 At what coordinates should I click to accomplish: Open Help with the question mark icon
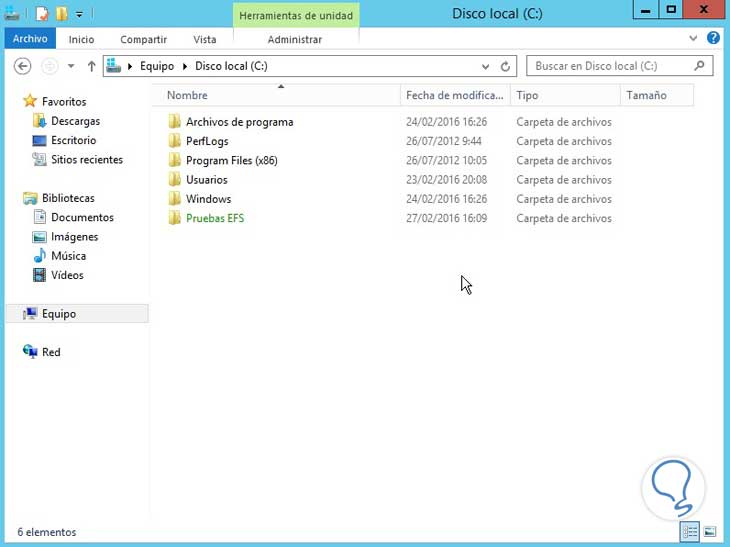pyautogui.click(x=713, y=38)
